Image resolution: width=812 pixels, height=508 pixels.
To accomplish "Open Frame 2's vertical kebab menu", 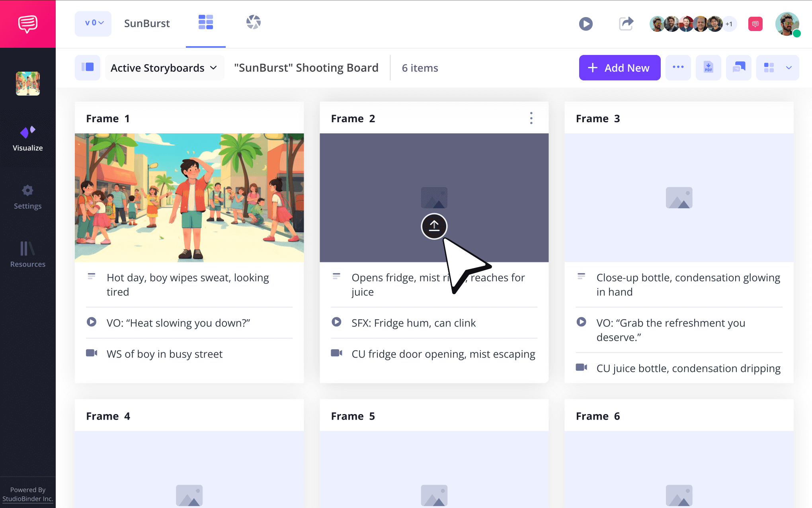I will coord(531,118).
